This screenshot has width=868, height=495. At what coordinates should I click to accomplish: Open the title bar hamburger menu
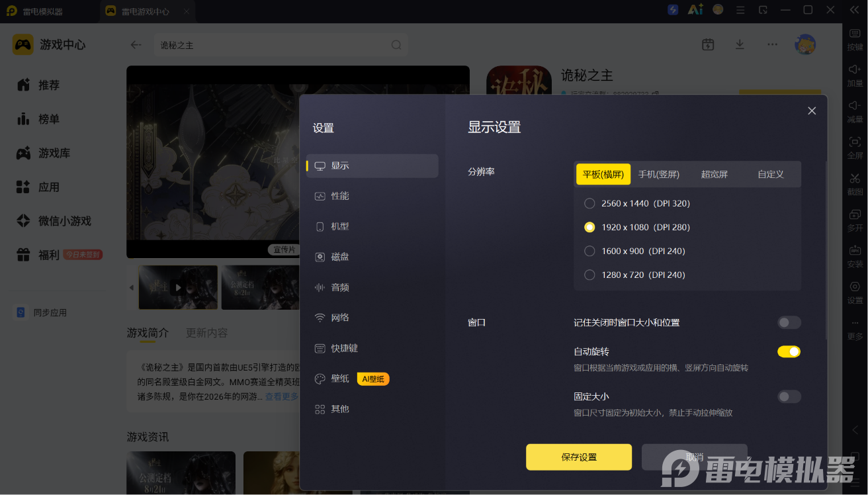pos(741,10)
